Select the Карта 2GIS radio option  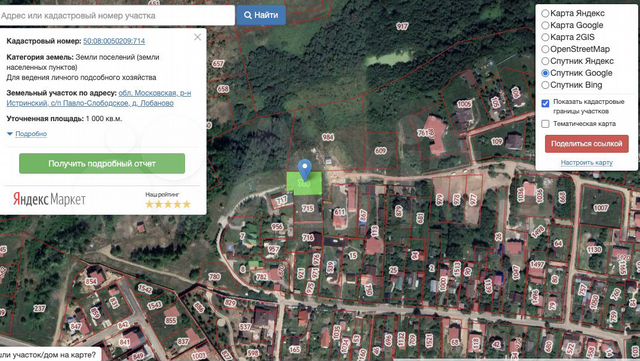click(545, 37)
